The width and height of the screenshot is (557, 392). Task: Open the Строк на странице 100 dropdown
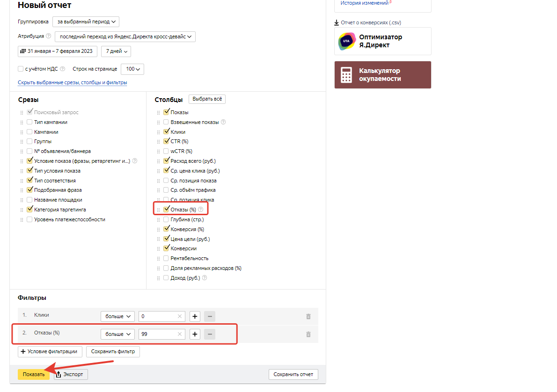click(132, 69)
